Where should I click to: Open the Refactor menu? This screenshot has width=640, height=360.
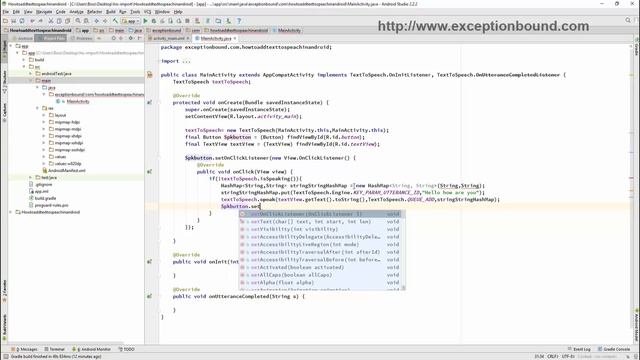click(94, 12)
